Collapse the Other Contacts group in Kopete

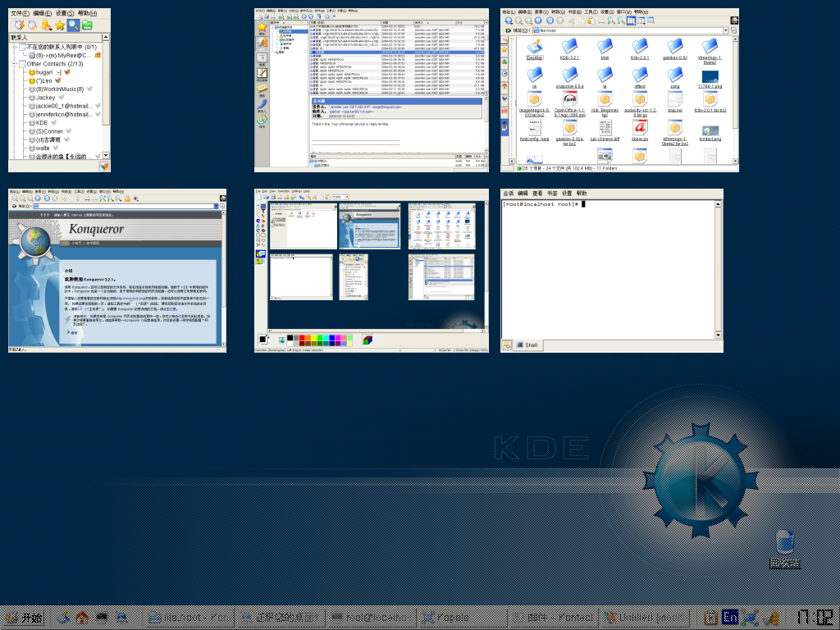pyautogui.click(x=15, y=64)
